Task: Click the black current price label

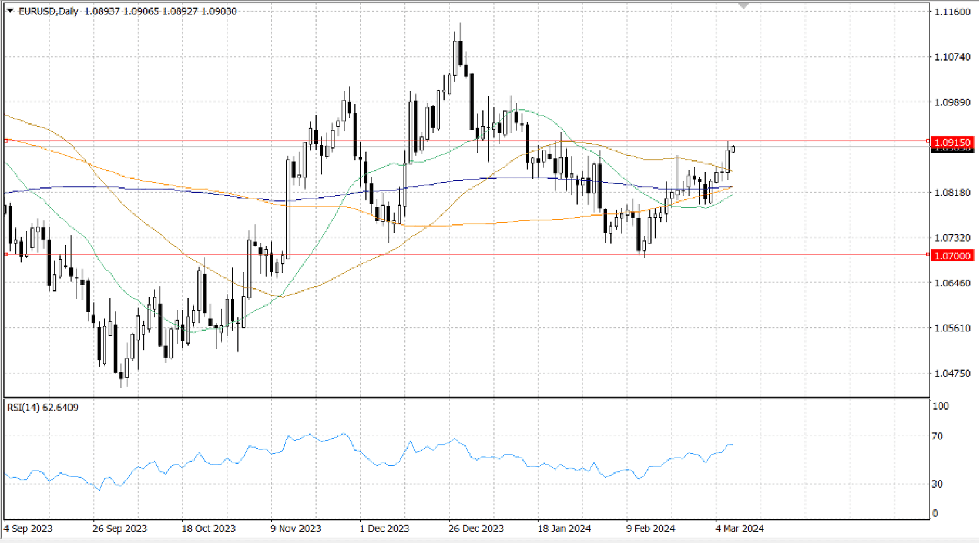Action: [952, 150]
